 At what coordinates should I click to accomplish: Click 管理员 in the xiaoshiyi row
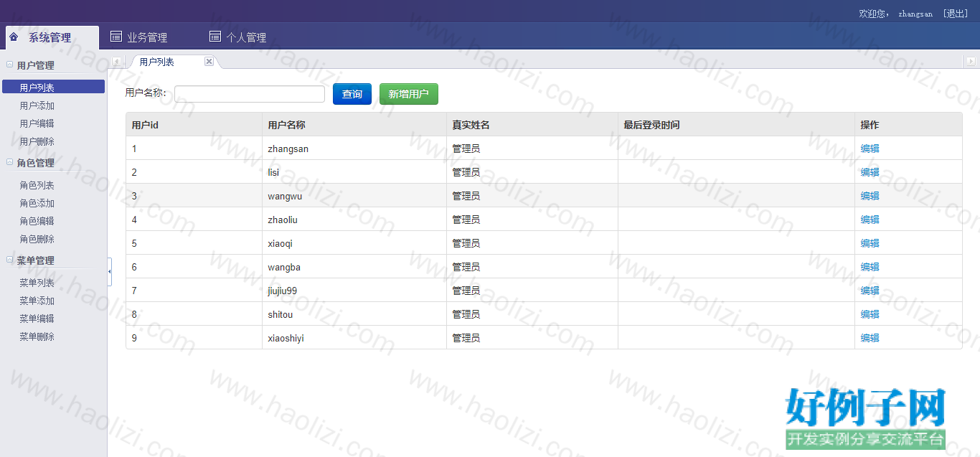click(466, 338)
